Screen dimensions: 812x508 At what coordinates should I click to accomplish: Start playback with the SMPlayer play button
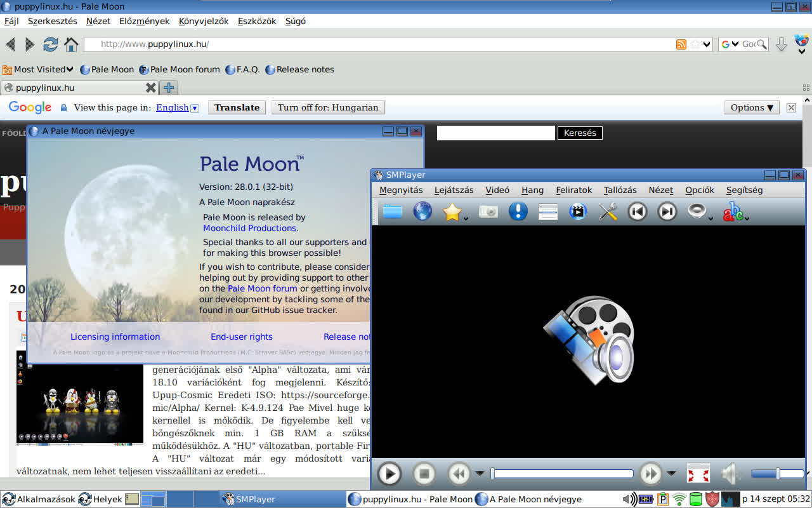(x=390, y=474)
